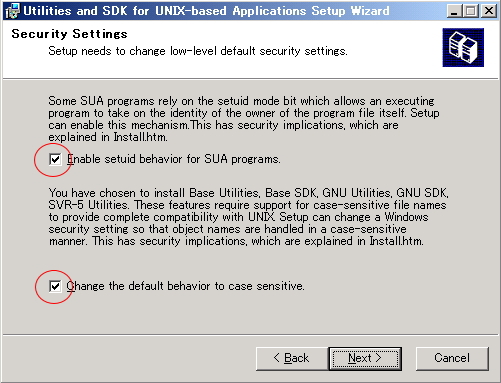
Task: Select the Security Settings heading
Action: pyautogui.click(x=69, y=34)
